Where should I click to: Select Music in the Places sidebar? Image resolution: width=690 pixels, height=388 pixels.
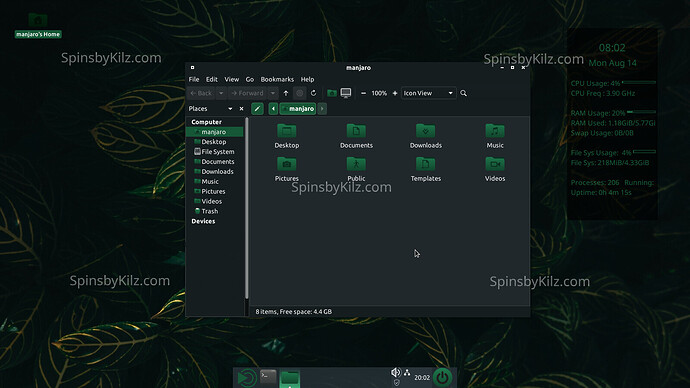pos(214,181)
